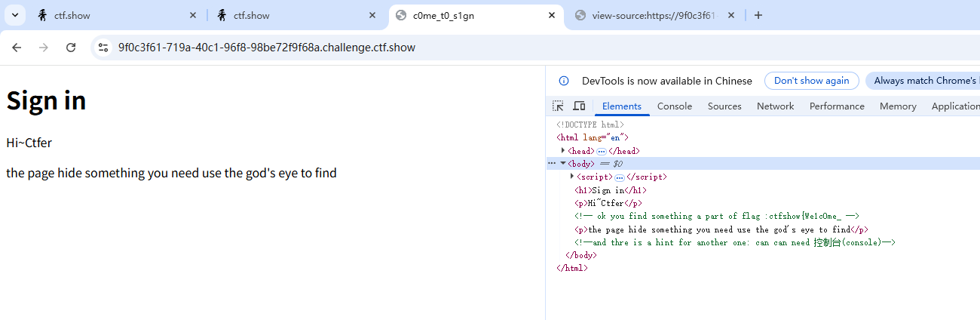Viewport: 980px width, 320px height.
Task: Click the address bar URL
Action: click(267, 48)
